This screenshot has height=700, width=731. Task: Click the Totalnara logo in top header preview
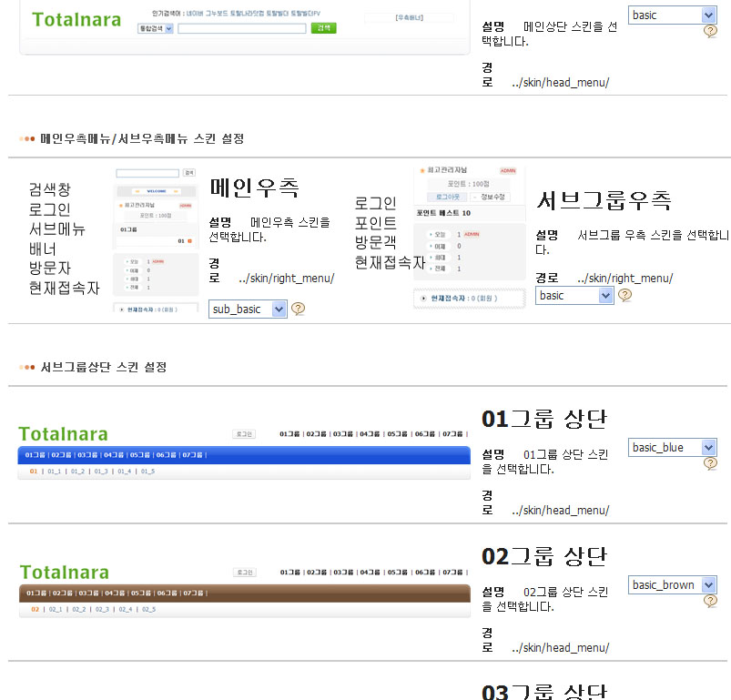[x=76, y=20]
